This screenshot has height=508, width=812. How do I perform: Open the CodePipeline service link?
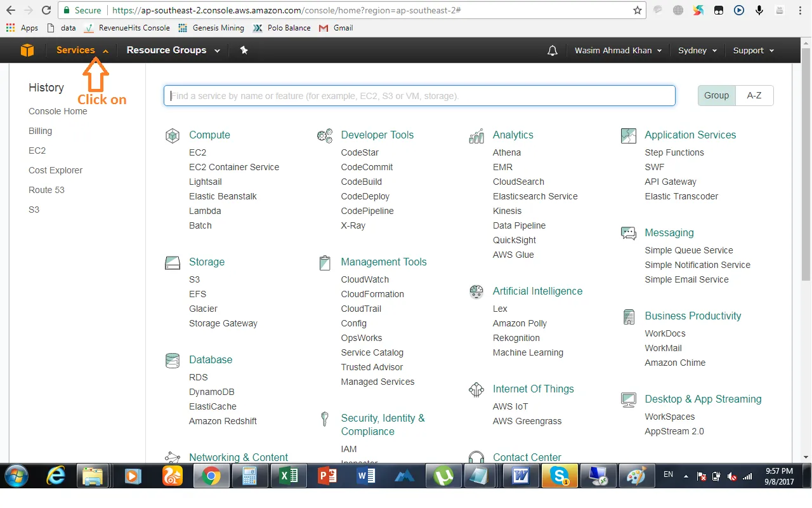[367, 211]
